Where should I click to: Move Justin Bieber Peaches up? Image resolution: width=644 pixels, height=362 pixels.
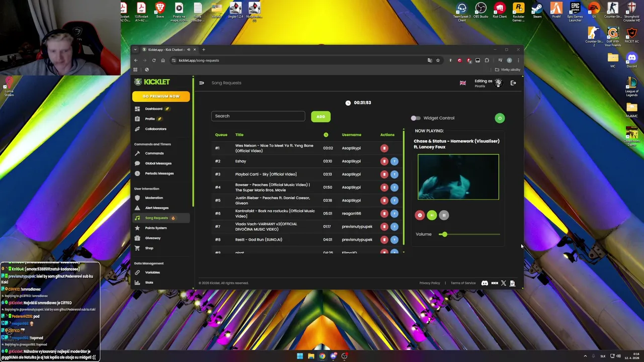coord(394,201)
